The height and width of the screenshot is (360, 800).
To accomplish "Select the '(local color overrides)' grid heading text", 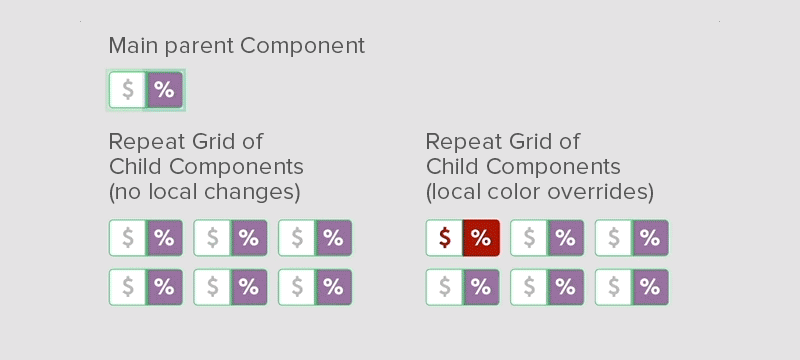I will [540, 192].
